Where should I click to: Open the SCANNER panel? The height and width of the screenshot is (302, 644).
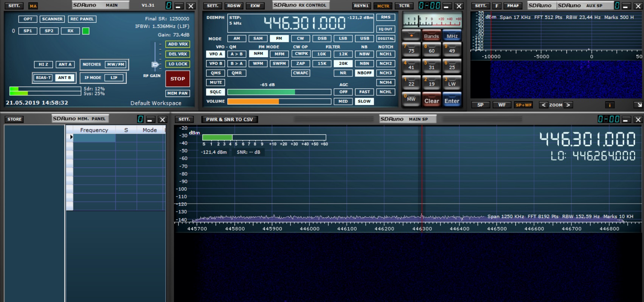(52, 19)
